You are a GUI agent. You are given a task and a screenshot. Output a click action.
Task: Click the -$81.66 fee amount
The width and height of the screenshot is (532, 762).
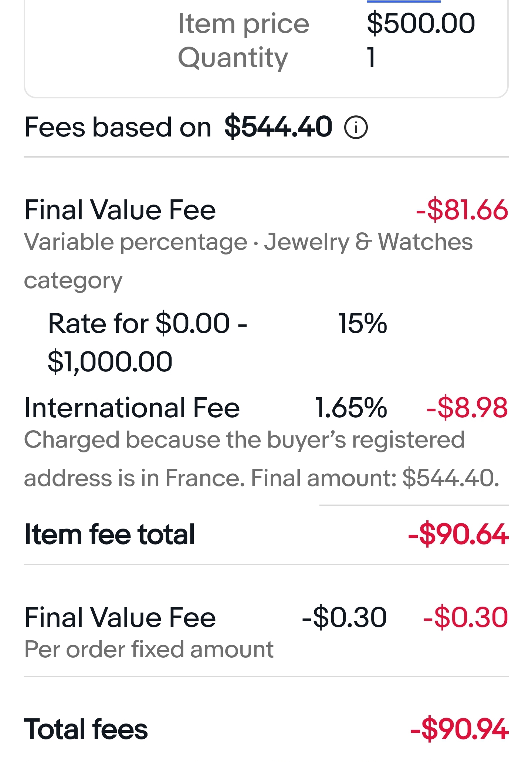pos(462,210)
